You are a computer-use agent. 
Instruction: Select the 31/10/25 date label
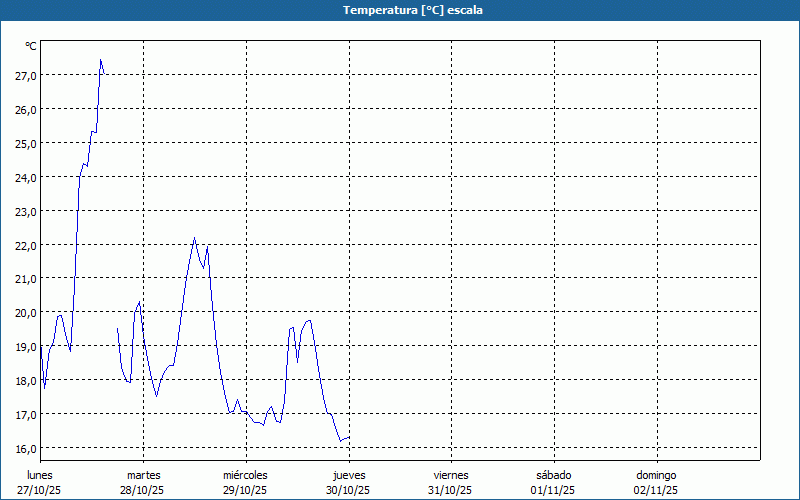click(451, 490)
